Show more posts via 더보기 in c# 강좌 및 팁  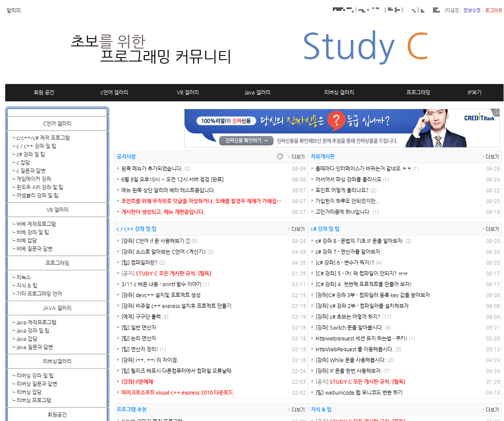point(491,229)
